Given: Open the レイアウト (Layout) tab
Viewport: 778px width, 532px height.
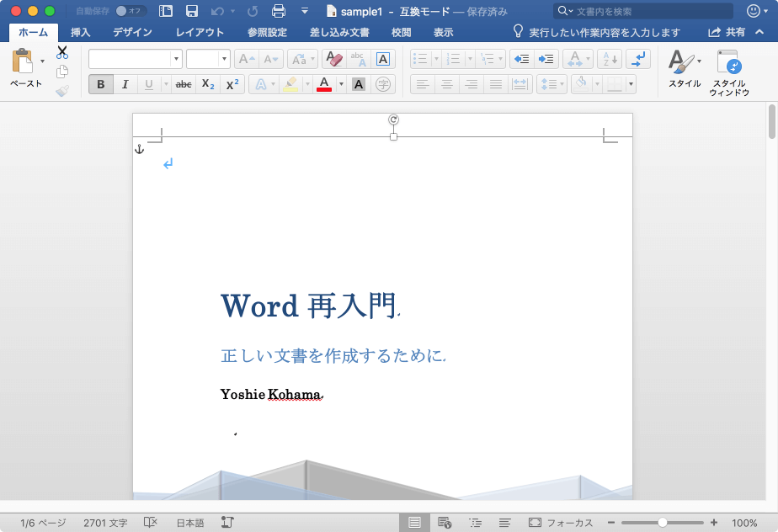Looking at the screenshot, I should pos(200,33).
